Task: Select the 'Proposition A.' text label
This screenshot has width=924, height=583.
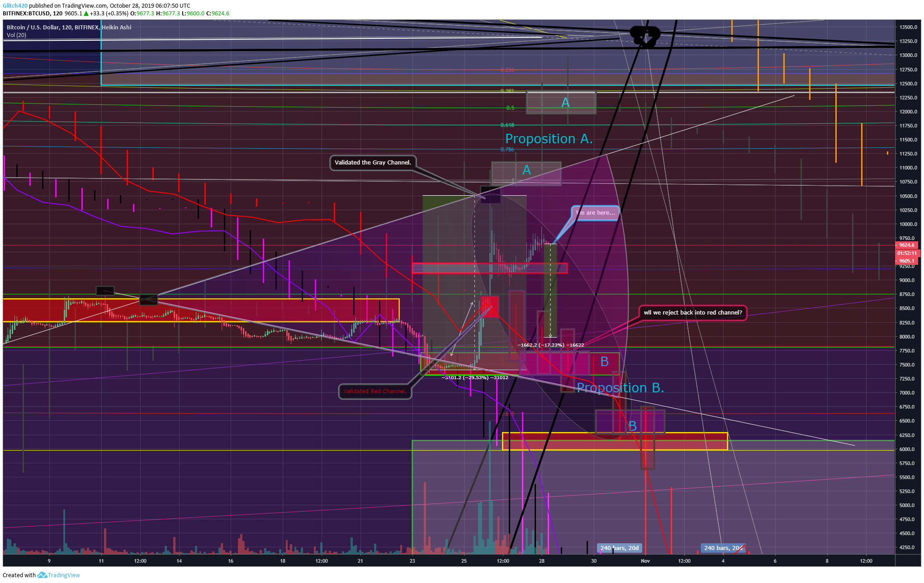Action: 549,139
